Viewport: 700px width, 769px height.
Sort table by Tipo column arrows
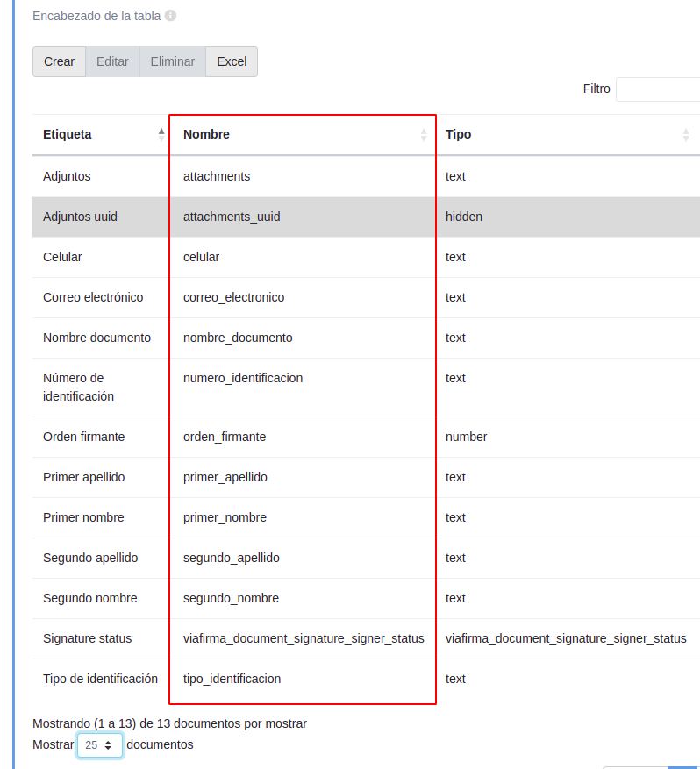coord(686,134)
